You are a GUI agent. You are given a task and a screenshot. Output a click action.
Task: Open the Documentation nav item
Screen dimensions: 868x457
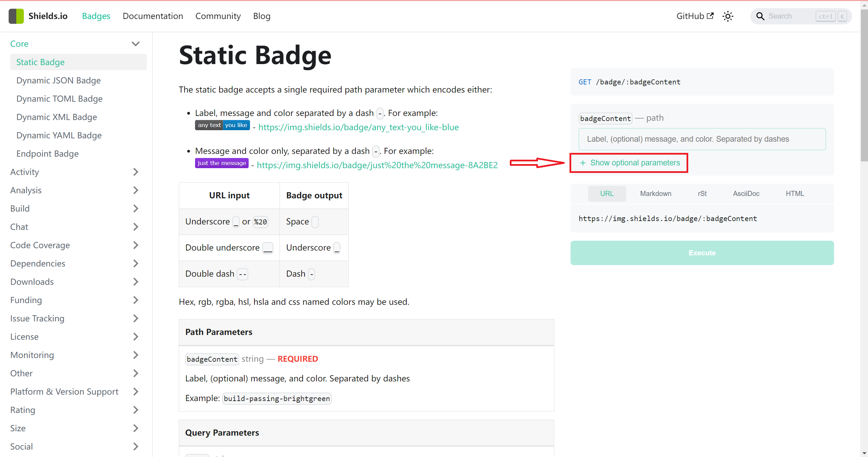click(153, 16)
